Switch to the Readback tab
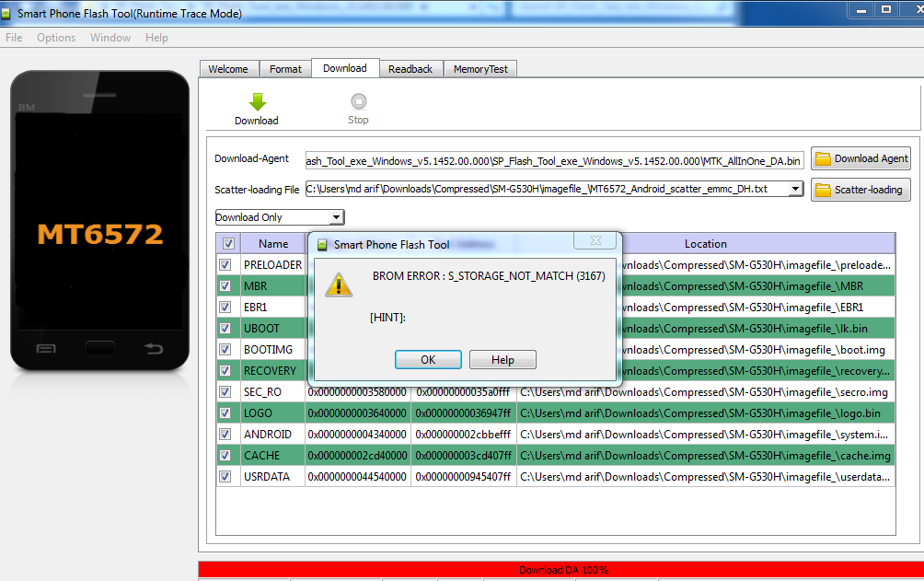 click(410, 69)
